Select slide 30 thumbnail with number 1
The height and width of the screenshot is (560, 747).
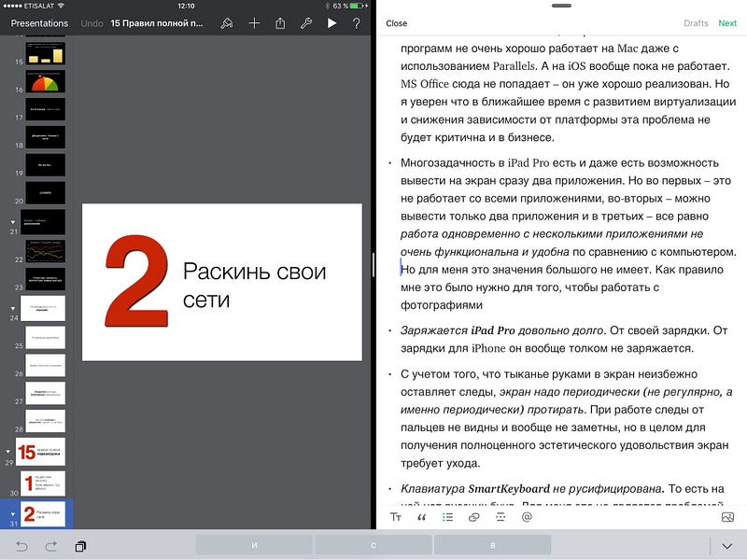point(43,483)
